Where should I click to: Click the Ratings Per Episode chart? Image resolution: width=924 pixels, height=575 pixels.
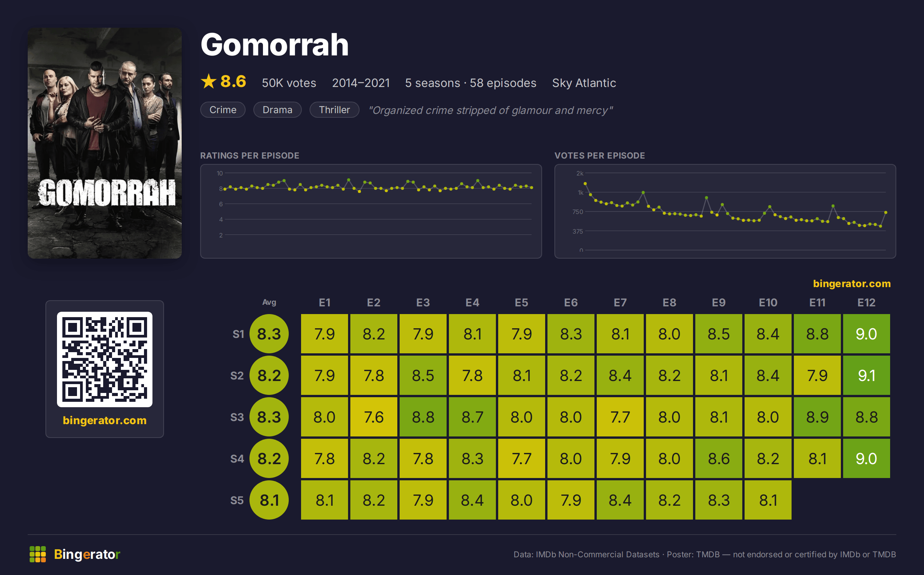(371, 211)
